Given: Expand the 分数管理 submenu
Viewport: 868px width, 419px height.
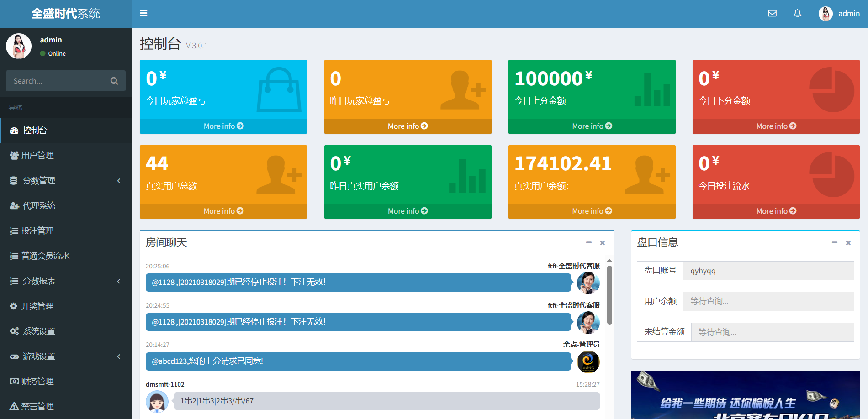Looking at the screenshot, I should [x=119, y=181].
